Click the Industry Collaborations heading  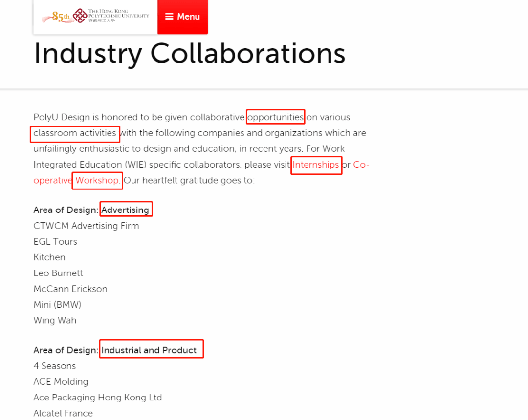tap(189, 54)
